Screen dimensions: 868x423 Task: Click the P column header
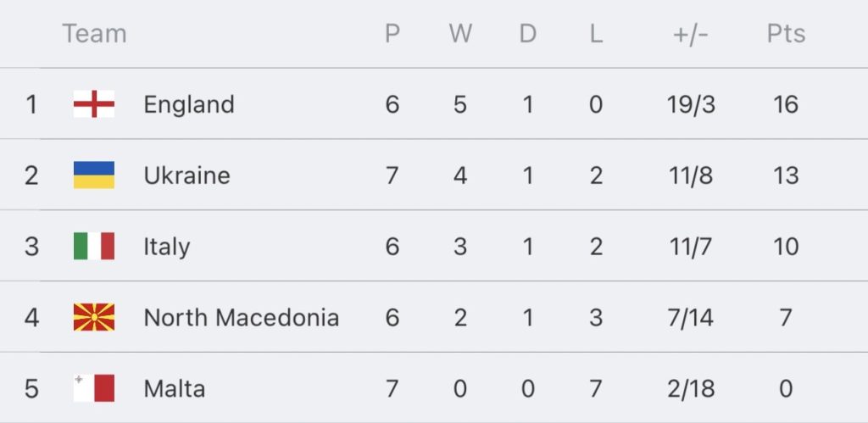point(392,34)
